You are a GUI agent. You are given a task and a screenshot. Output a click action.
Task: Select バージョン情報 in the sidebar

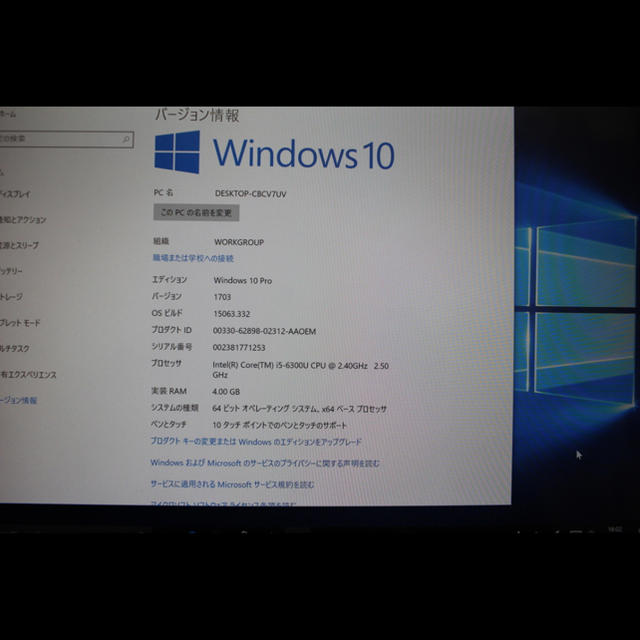[x=18, y=400]
